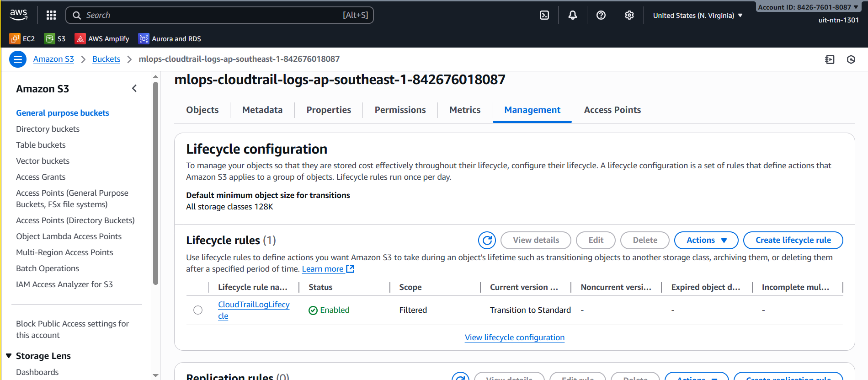
Task: Collapse the Amazon S3 sidebar
Action: tap(134, 88)
